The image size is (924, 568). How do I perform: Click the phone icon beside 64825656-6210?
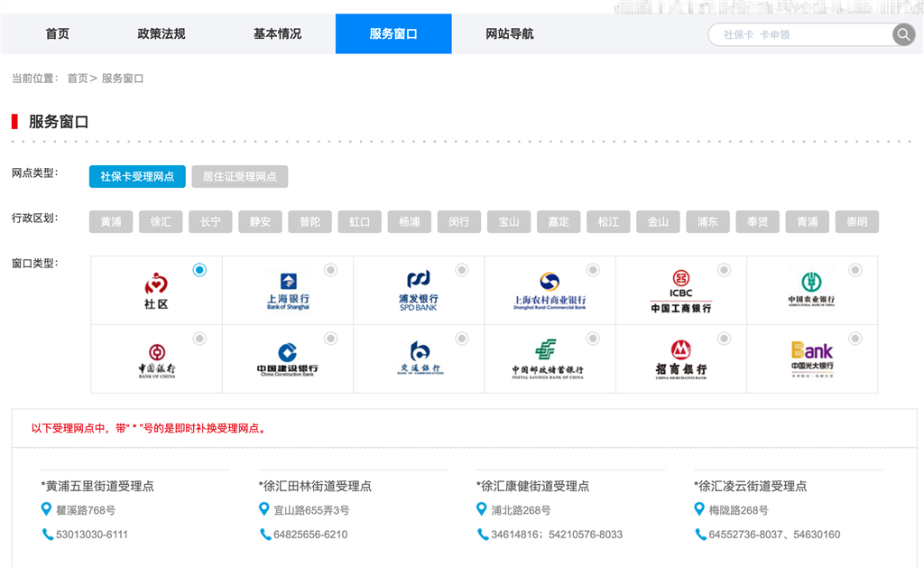coord(265,535)
